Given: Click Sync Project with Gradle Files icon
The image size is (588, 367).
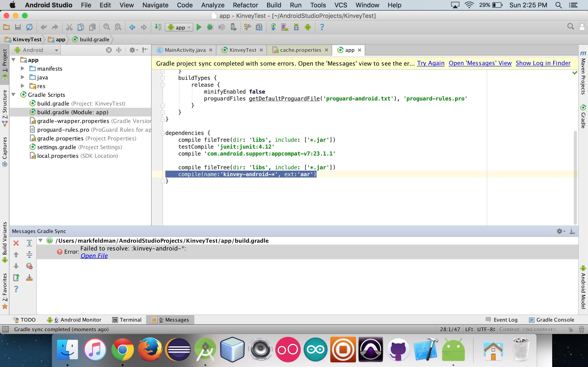Looking at the screenshot, I should [273, 27].
